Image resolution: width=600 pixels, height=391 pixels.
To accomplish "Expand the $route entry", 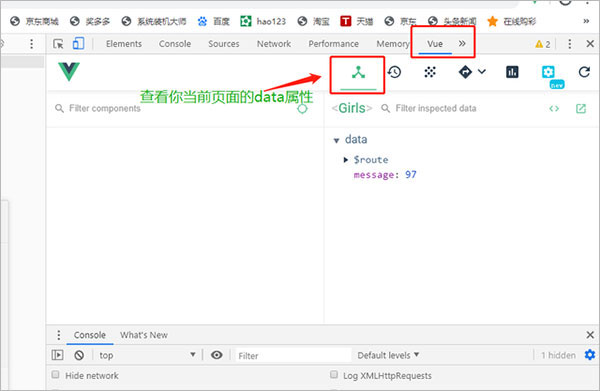I will tap(346, 160).
